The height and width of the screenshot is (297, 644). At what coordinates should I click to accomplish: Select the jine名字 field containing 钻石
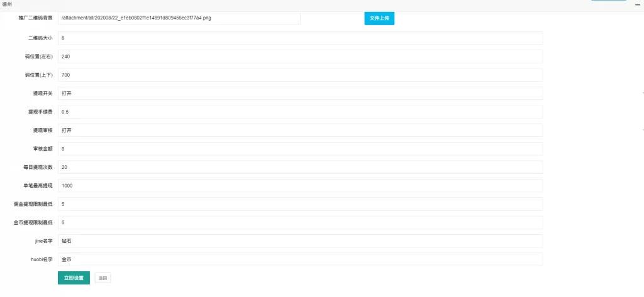[300, 241]
